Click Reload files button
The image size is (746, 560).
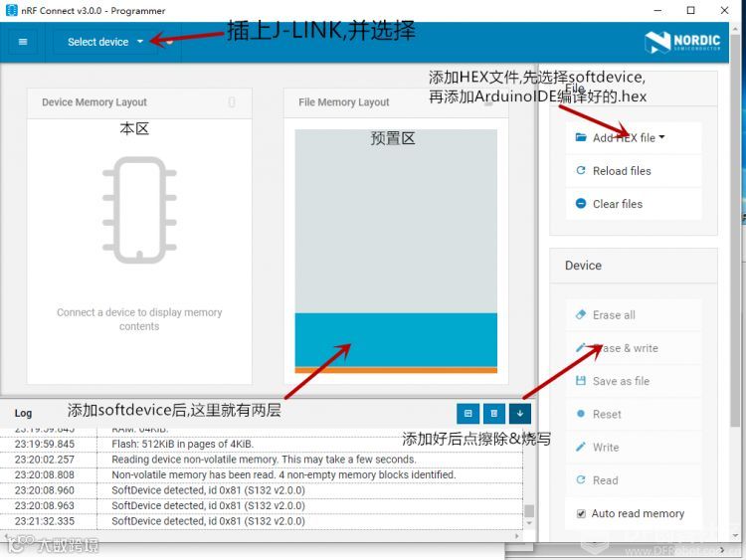pos(634,171)
